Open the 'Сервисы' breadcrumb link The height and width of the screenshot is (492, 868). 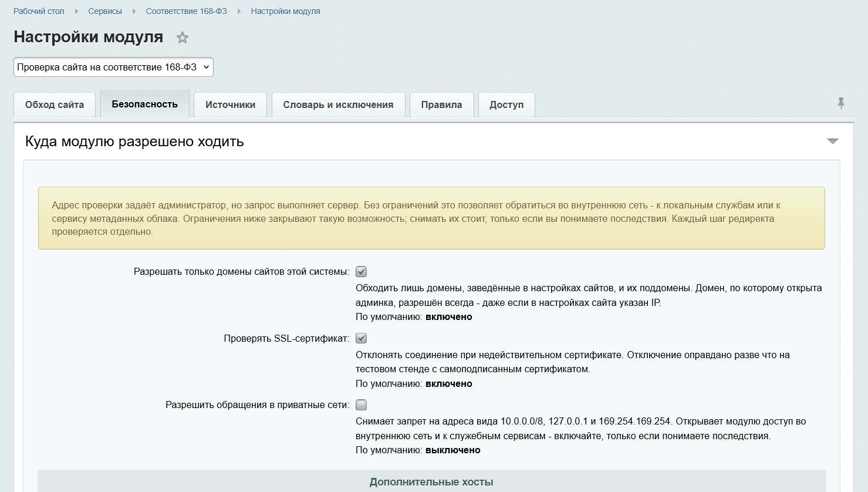pyautogui.click(x=105, y=11)
